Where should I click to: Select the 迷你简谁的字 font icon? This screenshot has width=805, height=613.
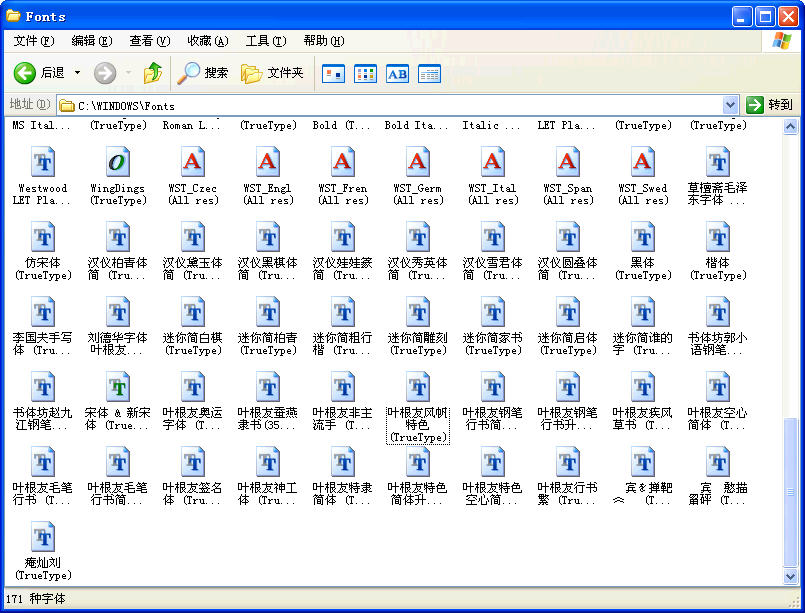pyautogui.click(x=643, y=312)
